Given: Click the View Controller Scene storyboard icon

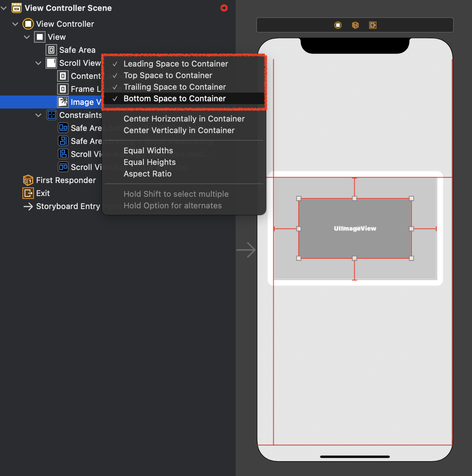Looking at the screenshot, I should [x=17, y=8].
